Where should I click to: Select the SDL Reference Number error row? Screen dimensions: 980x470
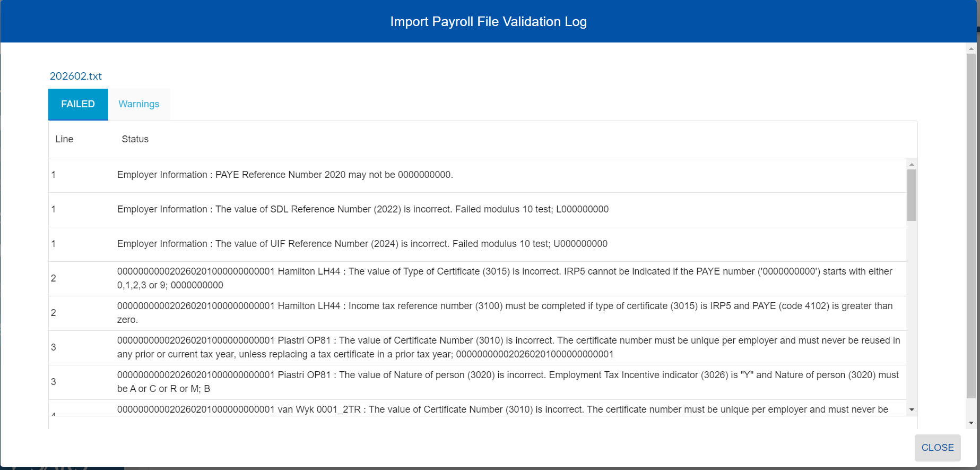(x=362, y=209)
